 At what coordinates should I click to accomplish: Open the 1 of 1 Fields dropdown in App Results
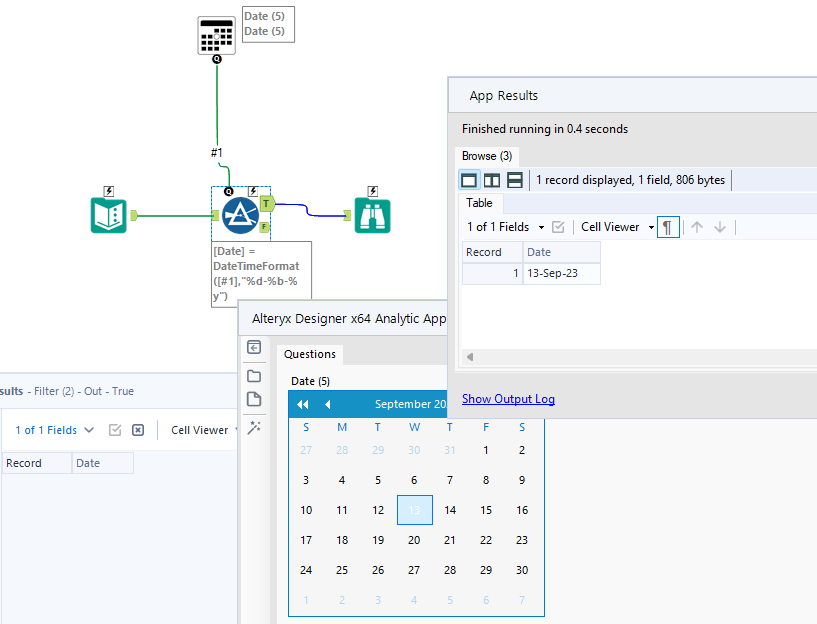click(x=505, y=227)
